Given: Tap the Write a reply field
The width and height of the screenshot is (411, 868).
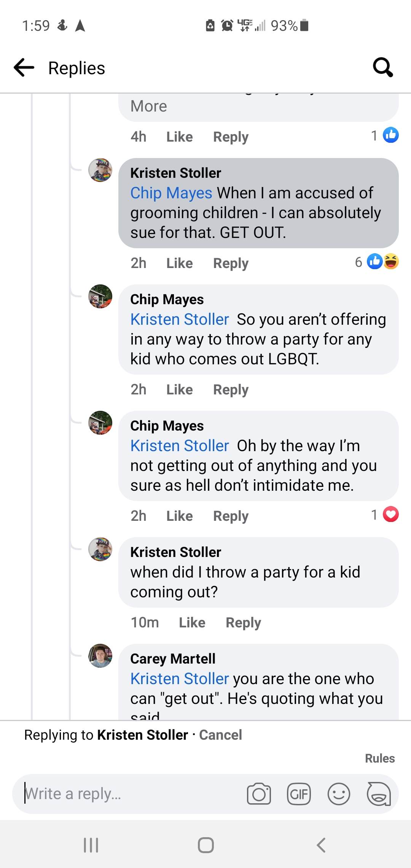Looking at the screenshot, I should (114, 794).
